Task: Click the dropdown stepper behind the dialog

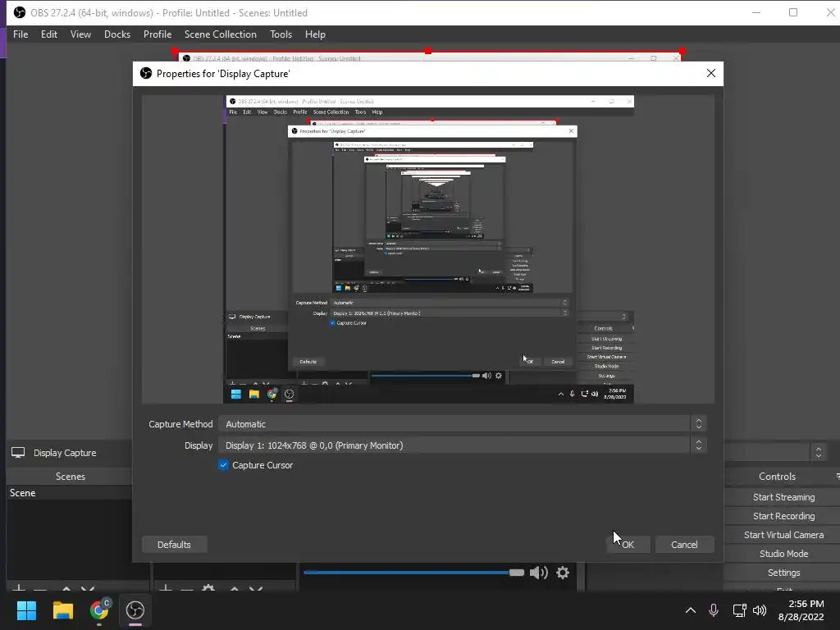Action: click(x=818, y=453)
